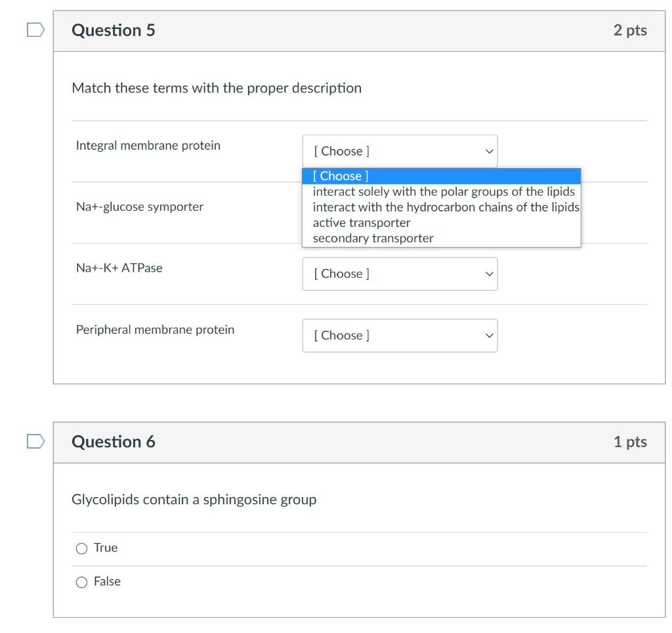
Task: Click the 'Na+-glucose symporter' term label
Action: click(x=140, y=207)
